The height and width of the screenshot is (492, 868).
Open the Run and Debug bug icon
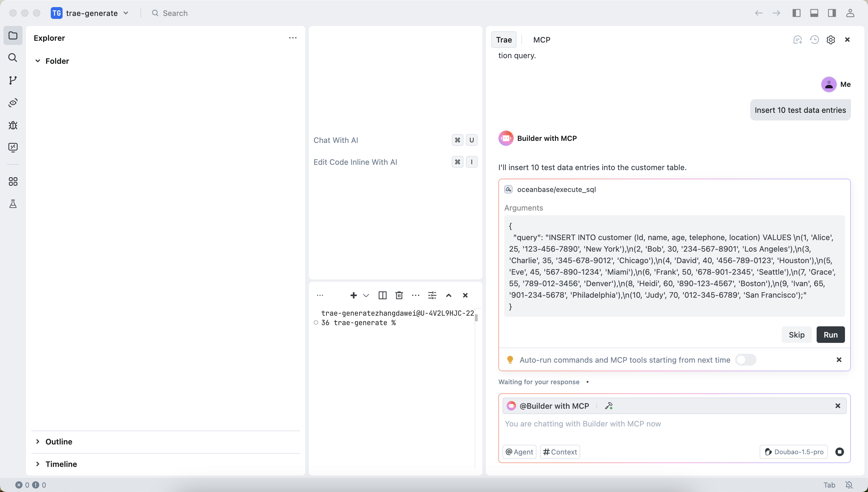(x=13, y=126)
